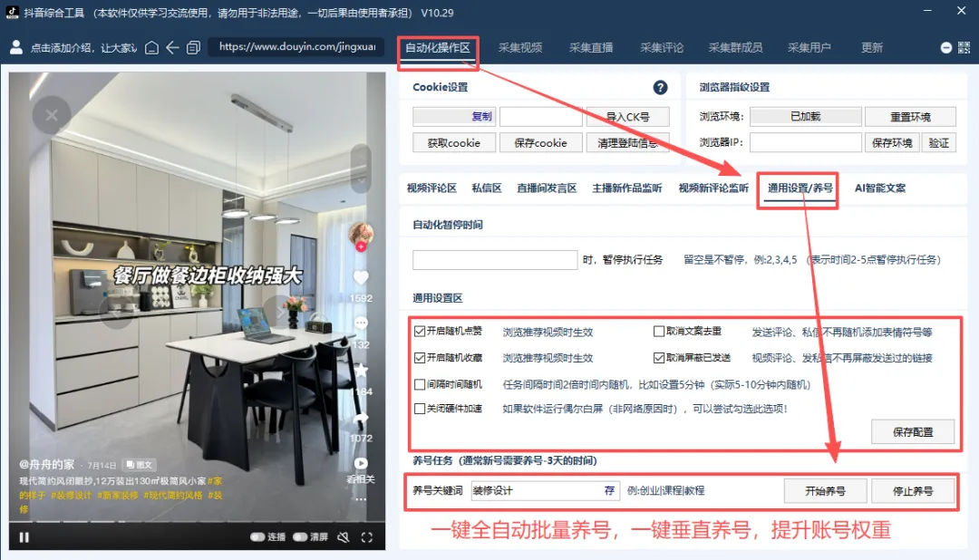Click the 开始养号 button
Image resolution: width=979 pixels, height=560 pixels.
point(825,490)
